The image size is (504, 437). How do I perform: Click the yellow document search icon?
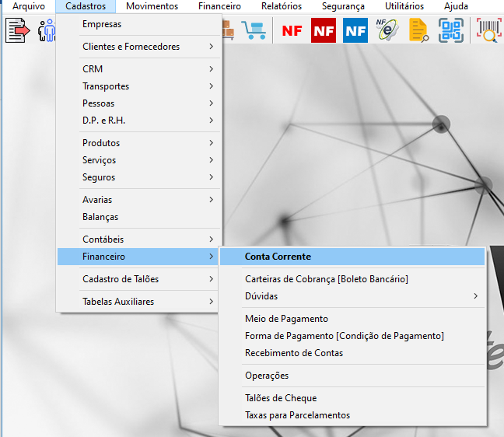pos(418,30)
